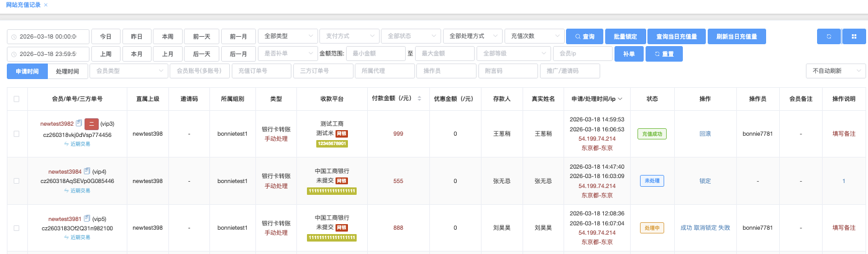
Task: Toggle the select-all checkbox in table header
Action: point(16,98)
